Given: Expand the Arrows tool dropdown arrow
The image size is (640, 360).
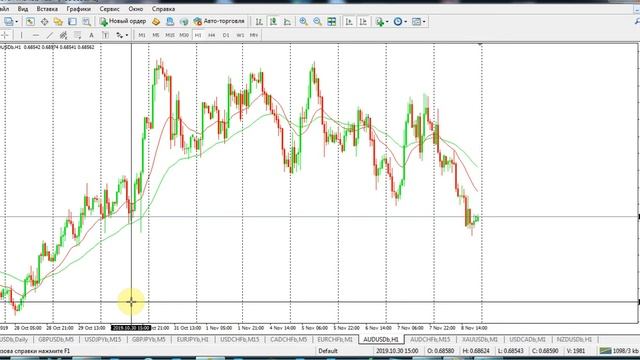Looking at the screenshot, I should [x=127, y=36].
